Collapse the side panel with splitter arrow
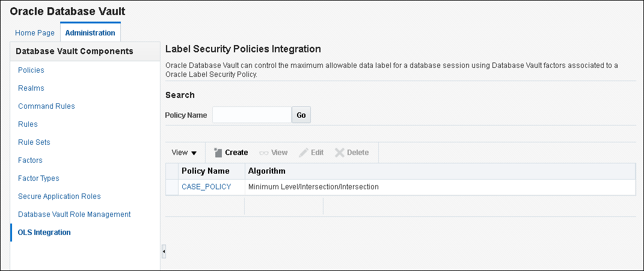Viewport: 644px width, 271px height. tap(164, 251)
